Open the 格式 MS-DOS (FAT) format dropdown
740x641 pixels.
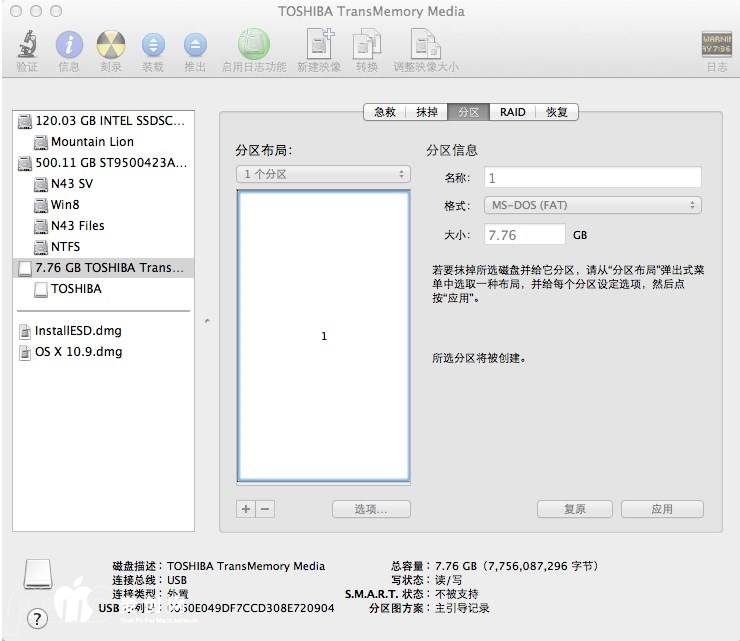pos(593,205)
